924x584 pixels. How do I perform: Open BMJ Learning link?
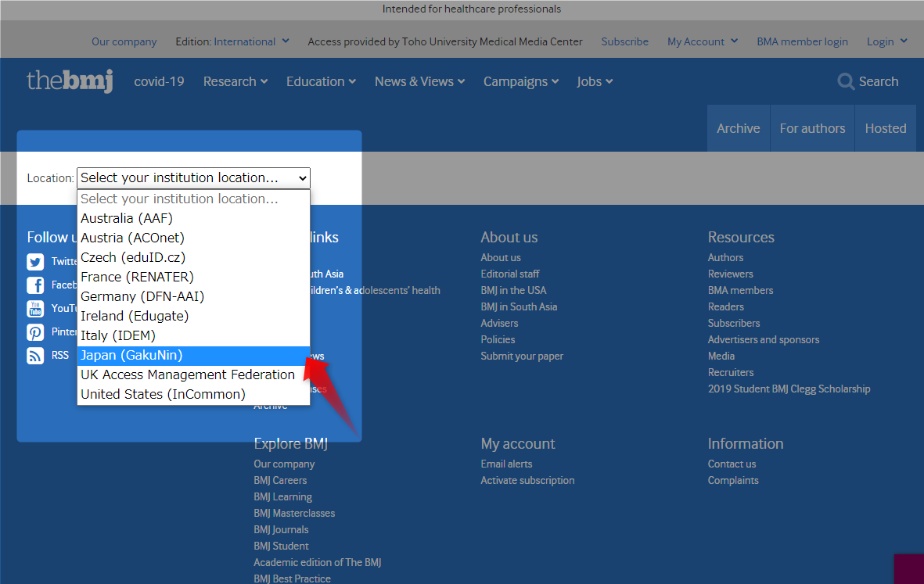coord(283,497)
